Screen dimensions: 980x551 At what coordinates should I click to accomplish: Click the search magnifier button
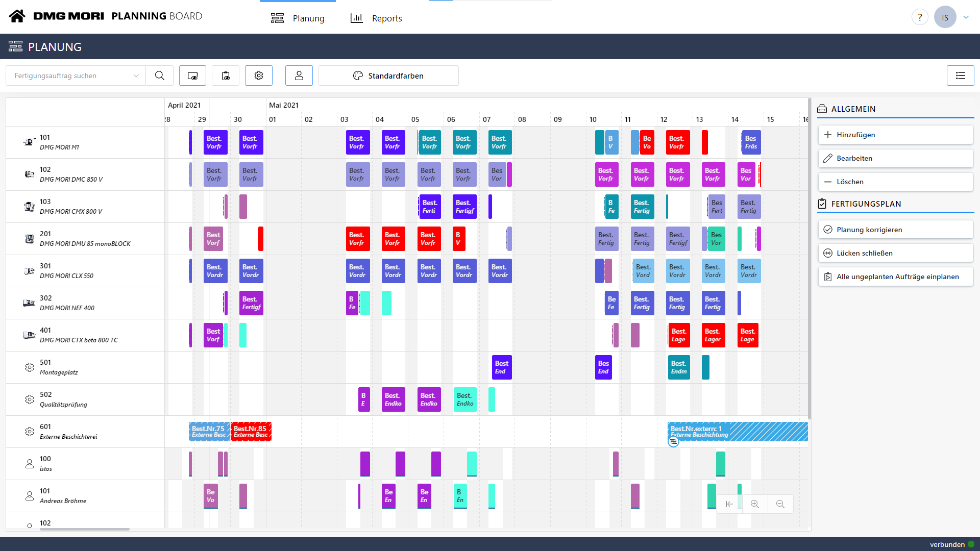coord(160,76)
